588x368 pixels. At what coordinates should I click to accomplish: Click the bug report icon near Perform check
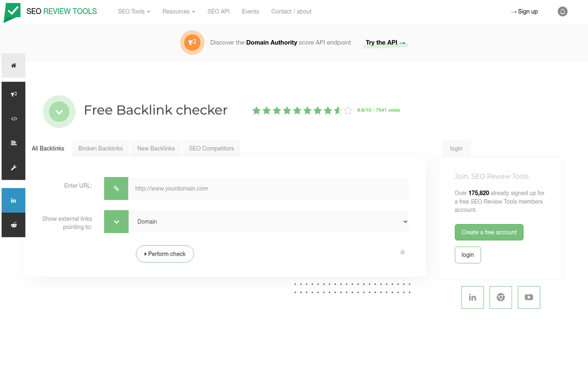click(402, 252)
